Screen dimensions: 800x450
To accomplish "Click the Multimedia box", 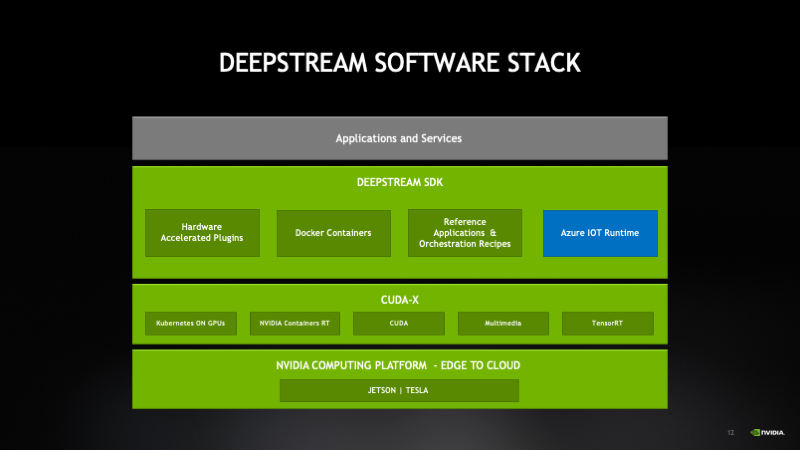I will click(503, 323).
